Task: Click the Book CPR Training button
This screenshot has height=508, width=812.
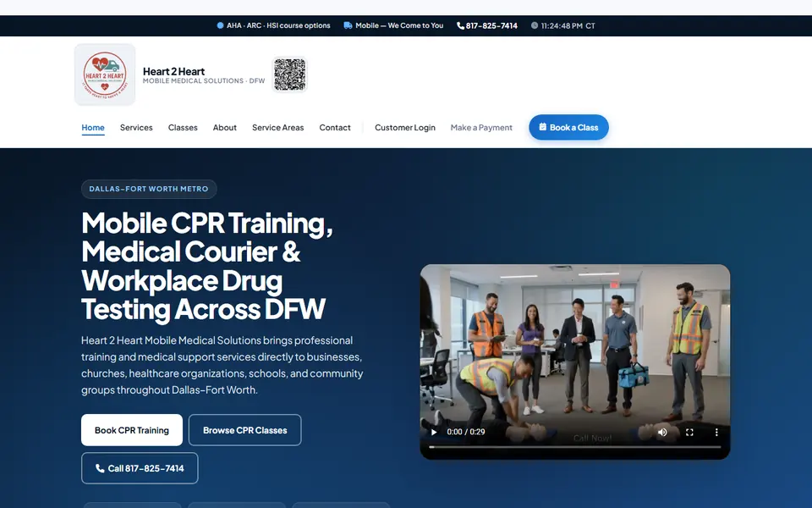Action: [x=132, y=430]
